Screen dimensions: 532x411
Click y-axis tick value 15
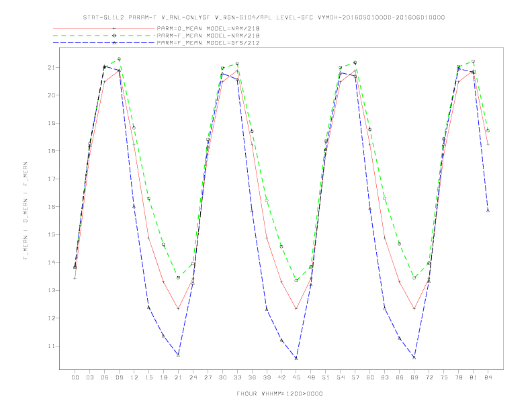tap(51, 234)
